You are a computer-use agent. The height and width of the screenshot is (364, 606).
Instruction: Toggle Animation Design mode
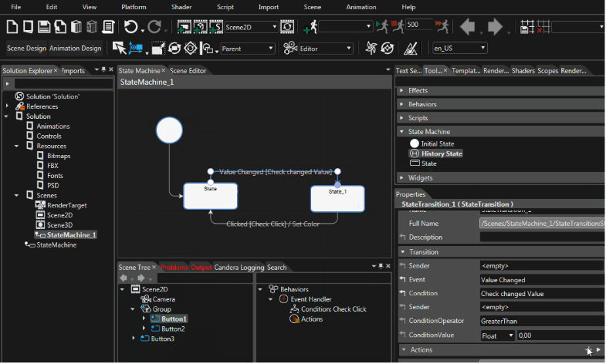[76, 49]
